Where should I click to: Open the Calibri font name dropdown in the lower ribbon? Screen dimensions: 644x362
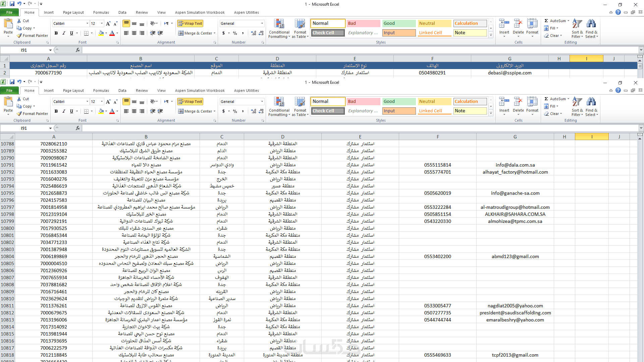point(87,102)
